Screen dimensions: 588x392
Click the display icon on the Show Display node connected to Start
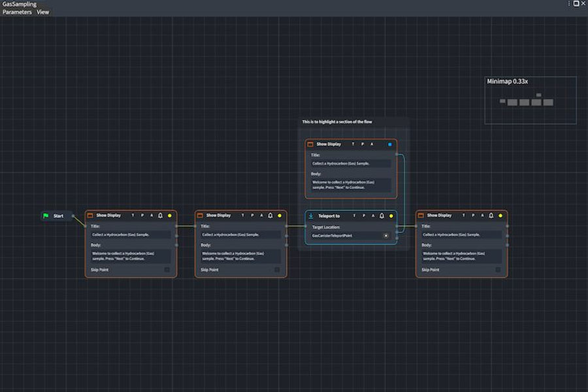coord(90,216)
